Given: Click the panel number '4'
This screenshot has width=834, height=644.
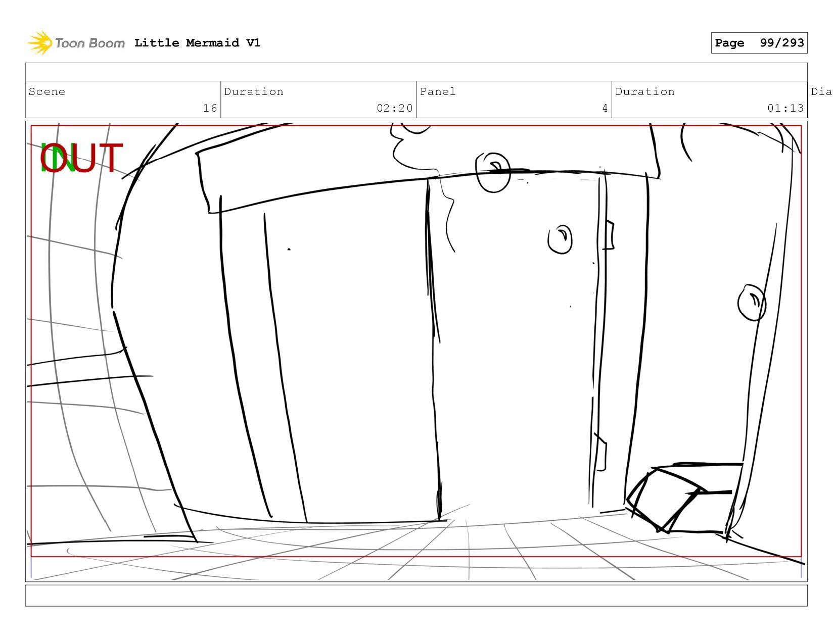Looking at the screenshot, I should pos(605,108).
